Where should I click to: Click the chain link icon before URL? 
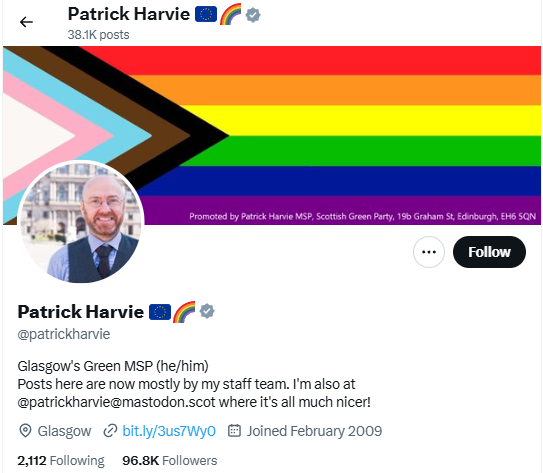click(x=110, y=431)
